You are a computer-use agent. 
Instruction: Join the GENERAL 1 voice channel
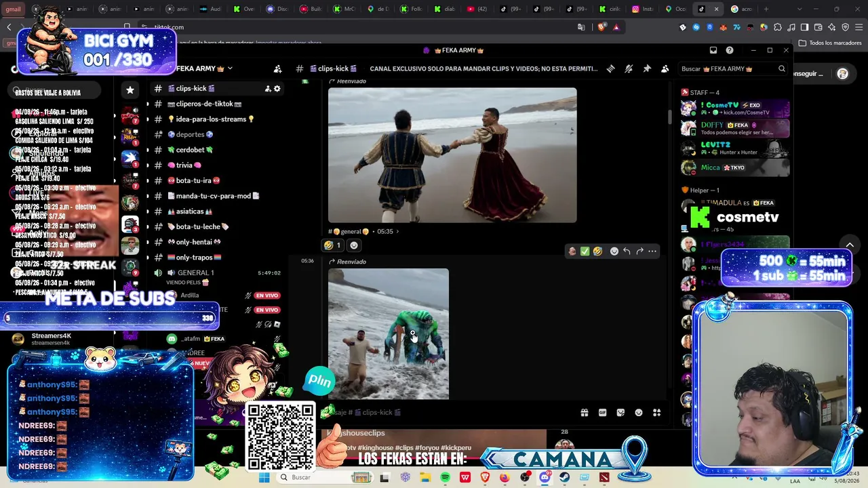pyautogui.click(x=195, y=272)
